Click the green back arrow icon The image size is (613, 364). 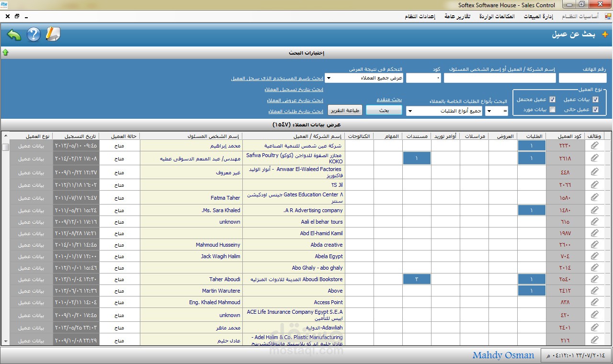click(14, 34)
